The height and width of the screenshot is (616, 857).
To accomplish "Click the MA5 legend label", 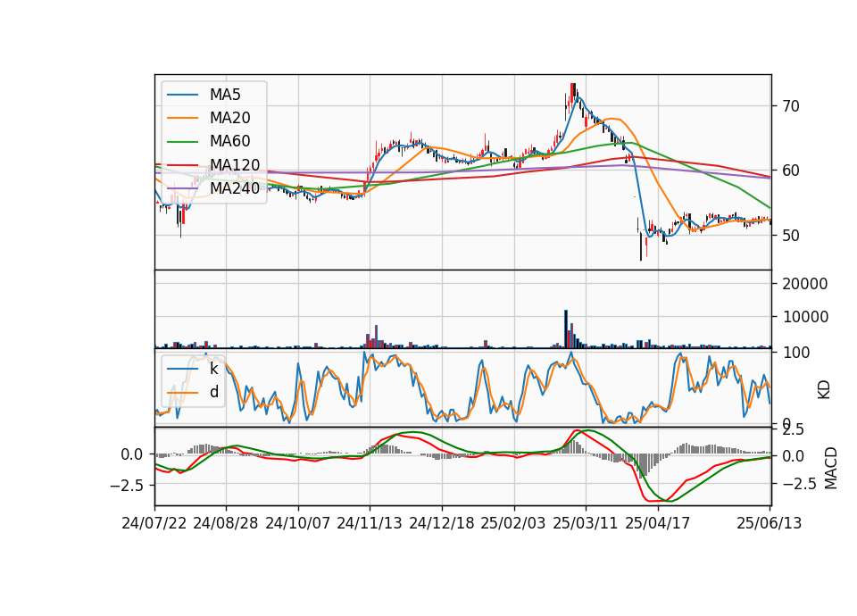I will 225,95.
